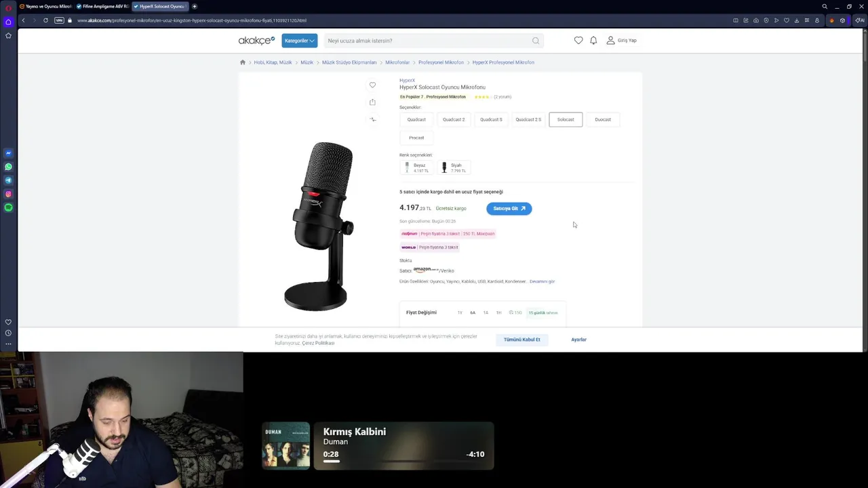868x488 pixels.
Task: Open the HyperX Profesyonel Mikrofon breadcrumb
Action: click(x=503, y=62)
